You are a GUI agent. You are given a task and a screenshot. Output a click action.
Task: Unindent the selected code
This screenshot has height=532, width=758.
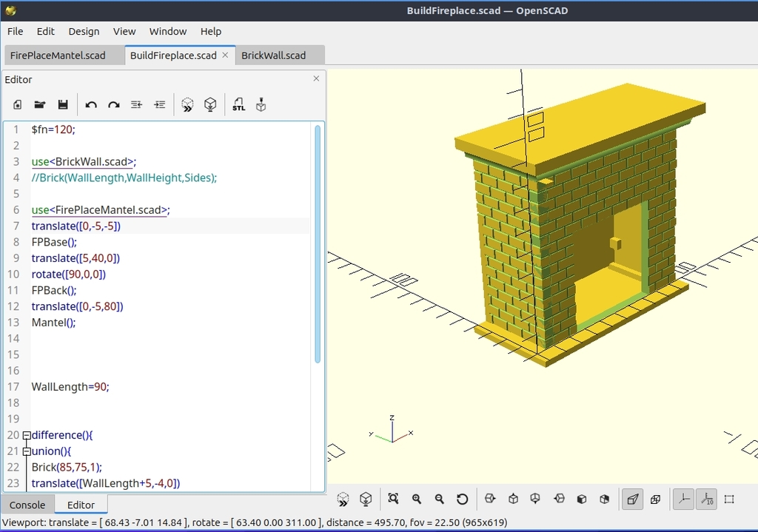click(x=137, y=104)
